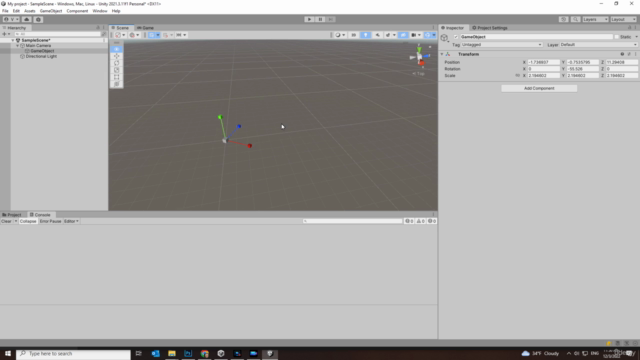The width and height of the screenshot is (640, 360).
Task: Open Undo History icon in top toolbar
Action: [x=563, y=19]
